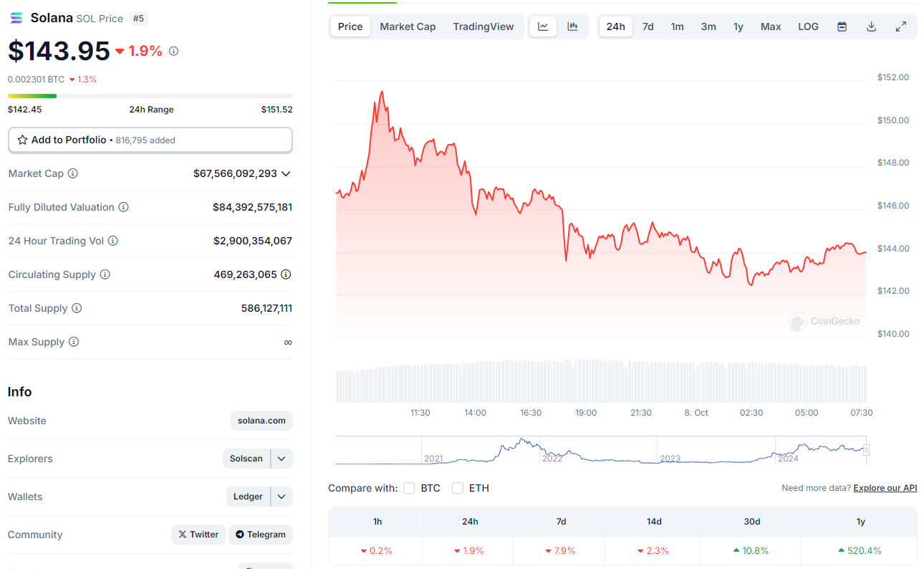Switch to TradingView chart tab

[483, 27]
